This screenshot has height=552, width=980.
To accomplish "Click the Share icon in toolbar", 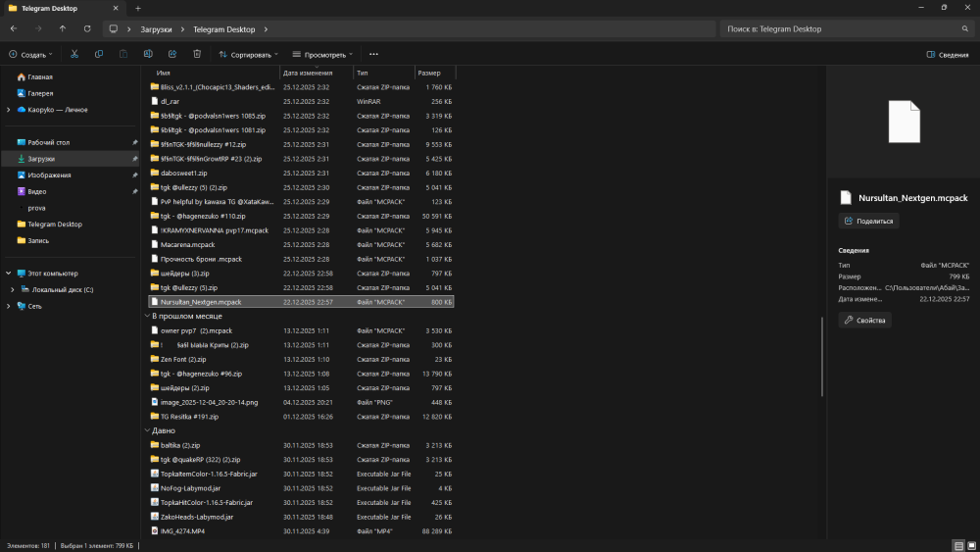I will [x=172, y=54].
